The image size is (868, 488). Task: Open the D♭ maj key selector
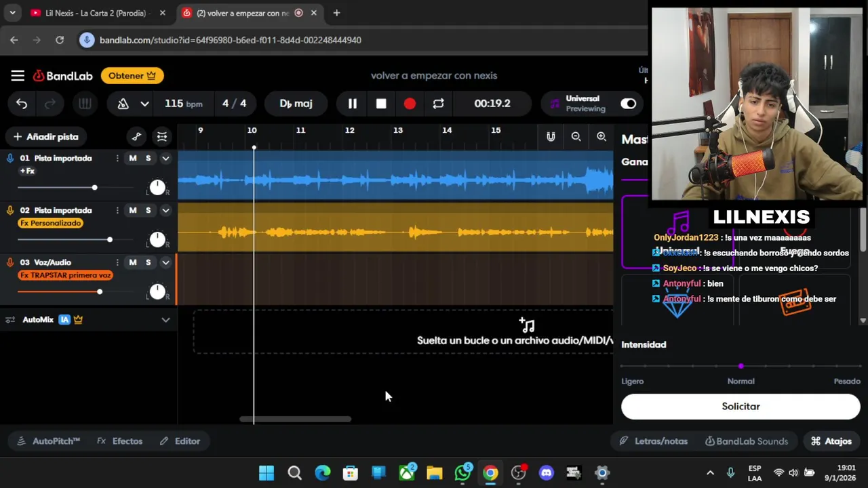coord(296,104)
